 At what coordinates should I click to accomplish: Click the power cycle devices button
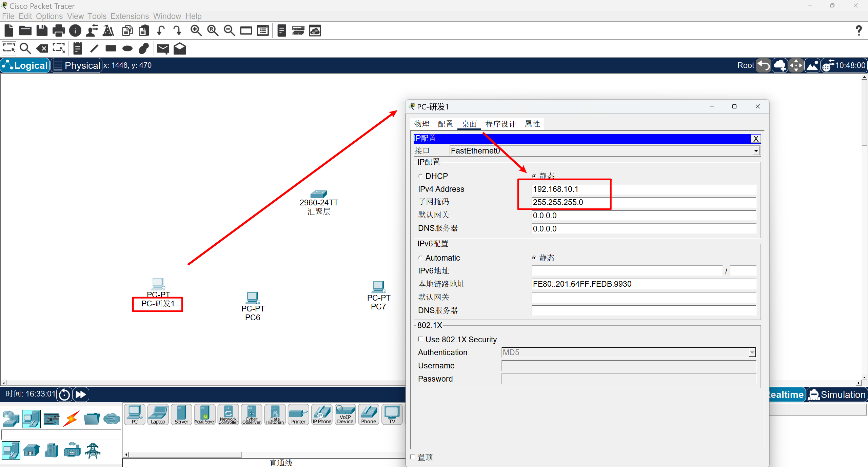tap(64, 394)
